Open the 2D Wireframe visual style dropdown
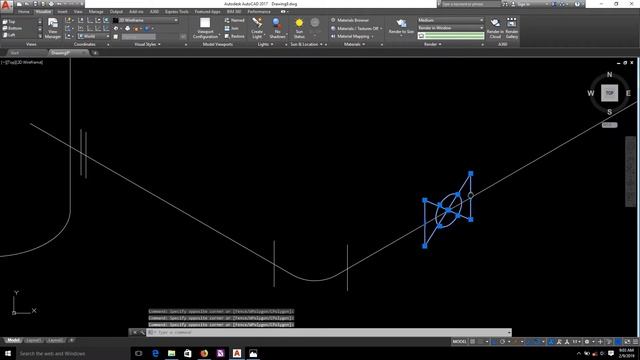The width and height of the screenshot is (640, 360). [x=146, y=20]
